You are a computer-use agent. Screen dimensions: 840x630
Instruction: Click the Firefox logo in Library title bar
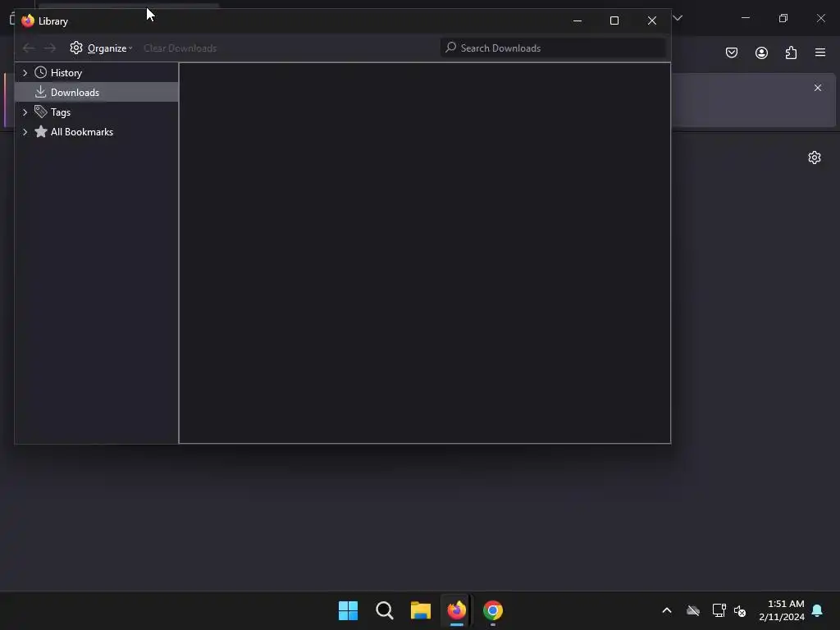[x=28, y=21]
